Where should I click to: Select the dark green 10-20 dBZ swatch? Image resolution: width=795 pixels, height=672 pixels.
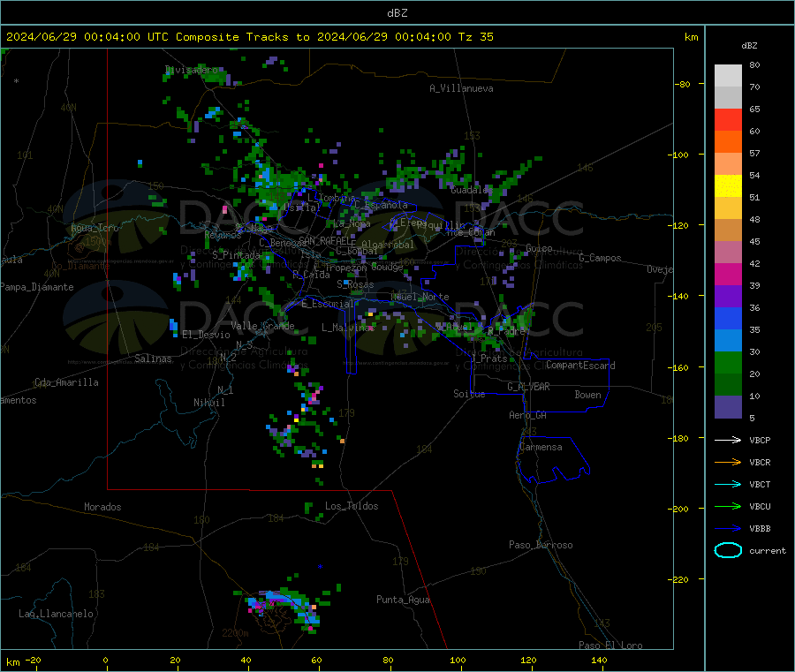(x=728, y=385)
